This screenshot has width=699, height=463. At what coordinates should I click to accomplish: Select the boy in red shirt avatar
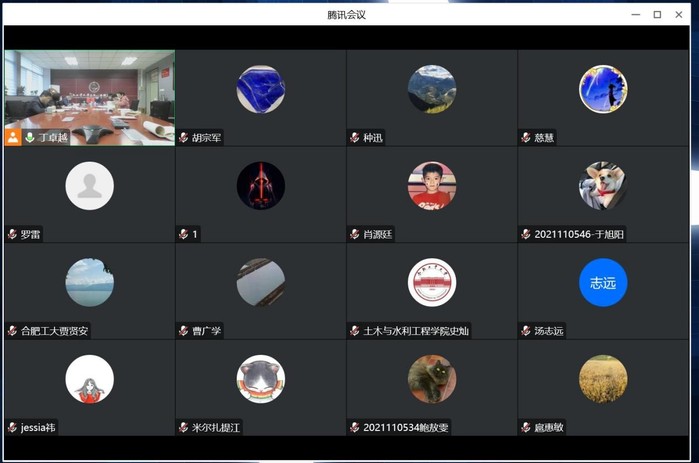(432, 186)
